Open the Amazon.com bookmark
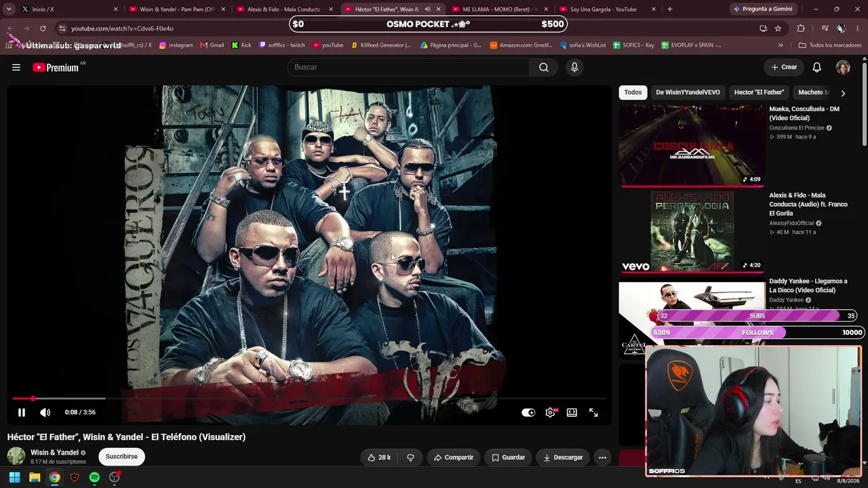This screenshot has width=868, height=488. 521,45
